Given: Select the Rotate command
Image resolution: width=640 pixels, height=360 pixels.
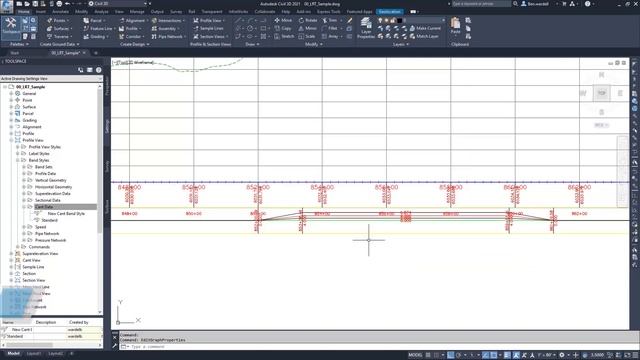Looking at the screenshot, I should coord(308,20).
